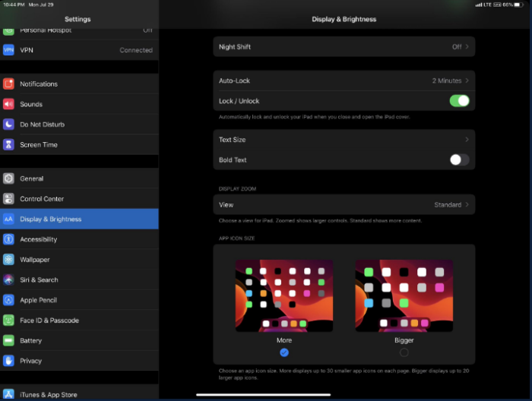Viewport: 532px width, 401px height.
Task: Open Battery settings
Action: [x=79, y=340]
